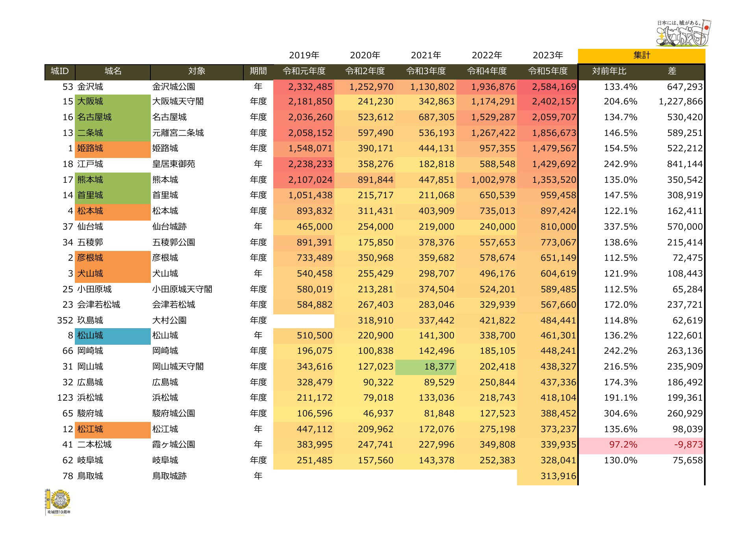Select the 城名 column header
This screenshot has width=756, height=535.
click(113, 71)
